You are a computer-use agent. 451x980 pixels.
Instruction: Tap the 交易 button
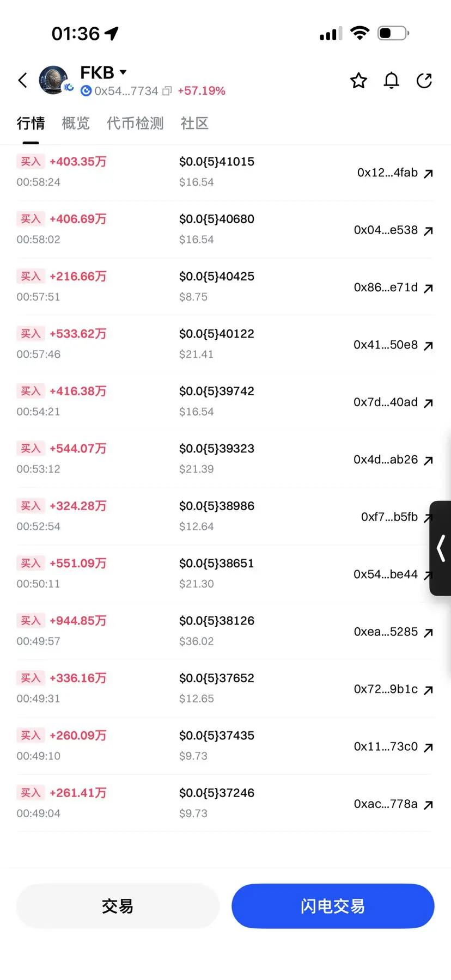[118, 906]
